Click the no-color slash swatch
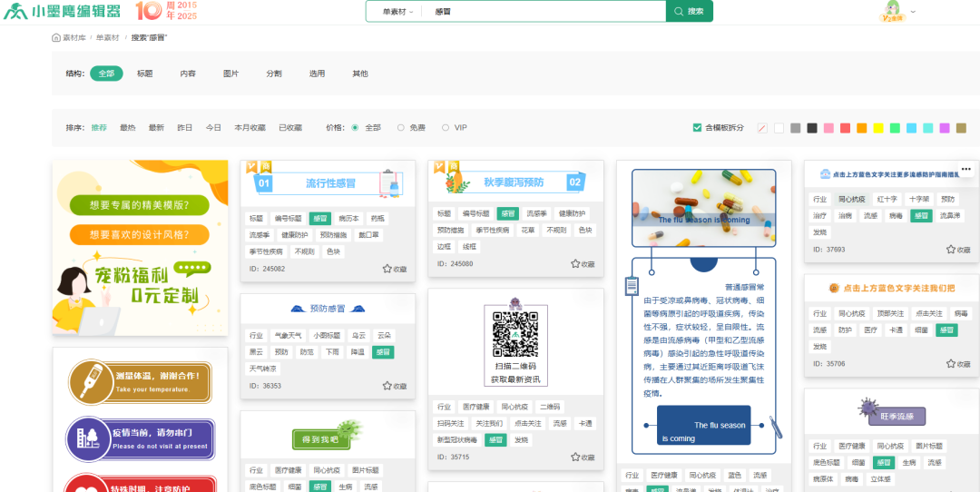The image size is (980, 492). [762, 128]
